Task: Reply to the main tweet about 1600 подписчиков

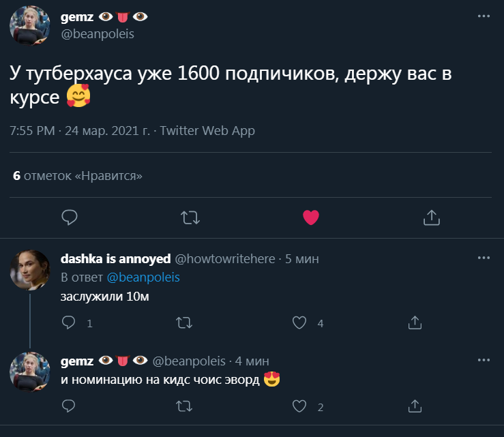Action: point(70,217)
